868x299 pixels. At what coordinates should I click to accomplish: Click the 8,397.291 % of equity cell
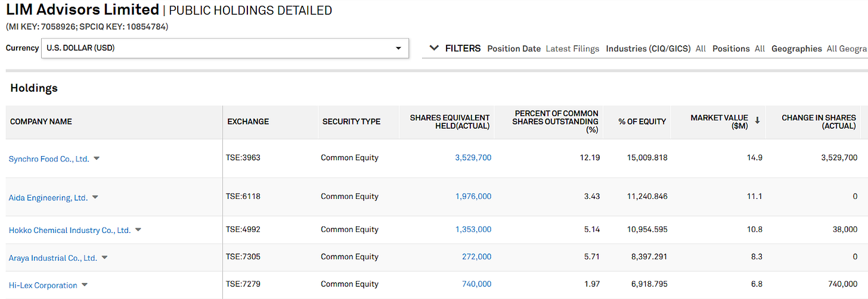pyautogui.click(x=649, y=257)
